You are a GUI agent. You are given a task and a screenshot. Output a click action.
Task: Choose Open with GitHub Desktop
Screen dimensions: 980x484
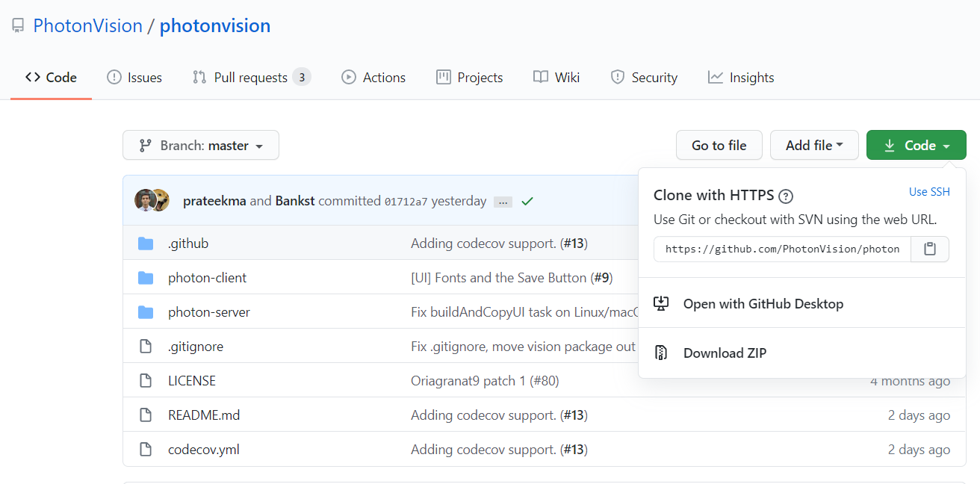pyautogui.click(x=763, y=304)
